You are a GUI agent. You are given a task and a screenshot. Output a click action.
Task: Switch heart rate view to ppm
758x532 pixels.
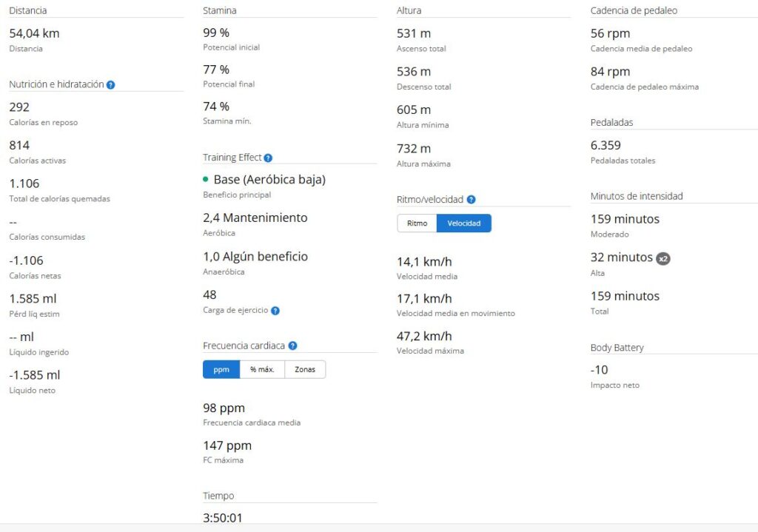click(x=221, y=369)
